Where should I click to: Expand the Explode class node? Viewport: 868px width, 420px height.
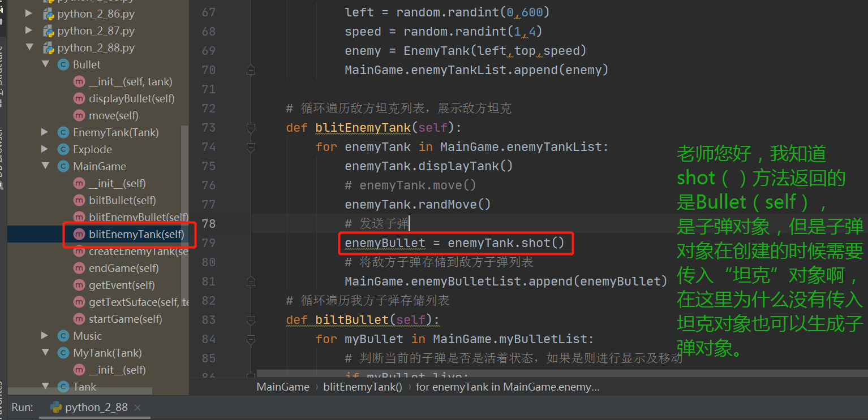pyautogui.click(x=45, y=150)
